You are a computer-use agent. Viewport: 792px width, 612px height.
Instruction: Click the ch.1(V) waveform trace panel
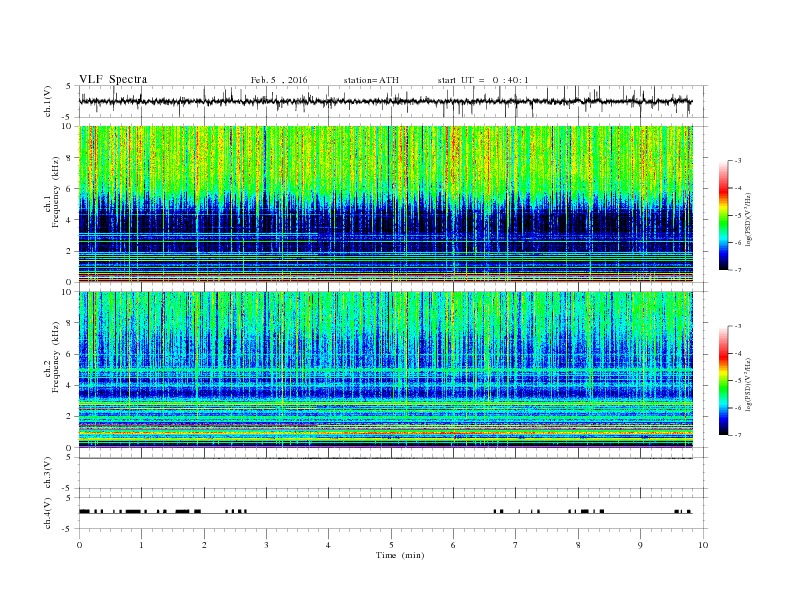coord(393,101)
